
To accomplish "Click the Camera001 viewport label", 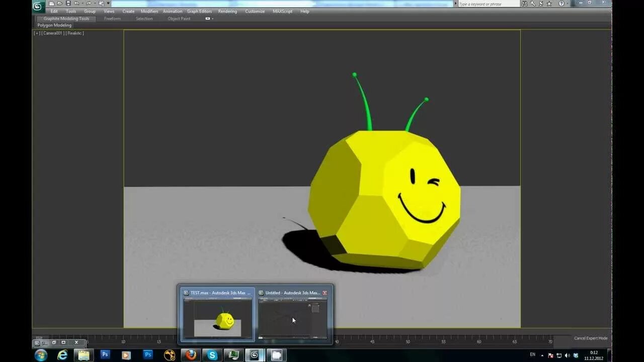I will 53,33.
